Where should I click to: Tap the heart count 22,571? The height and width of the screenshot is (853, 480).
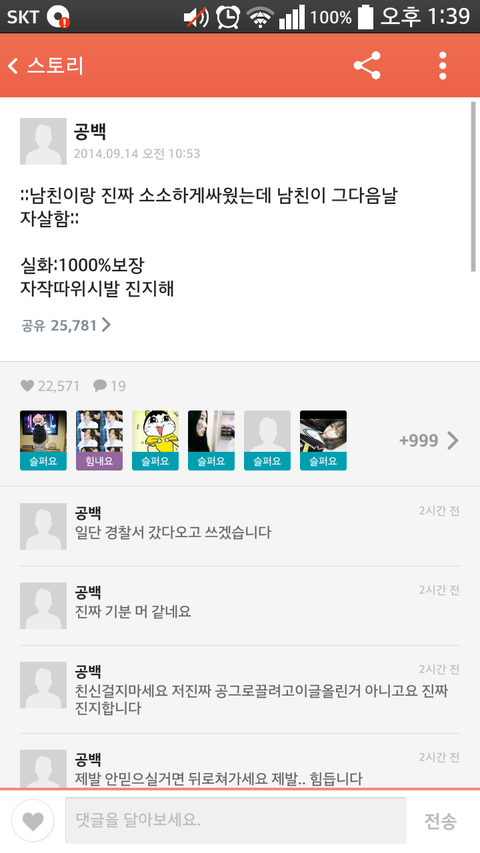[x=50, y=386]
